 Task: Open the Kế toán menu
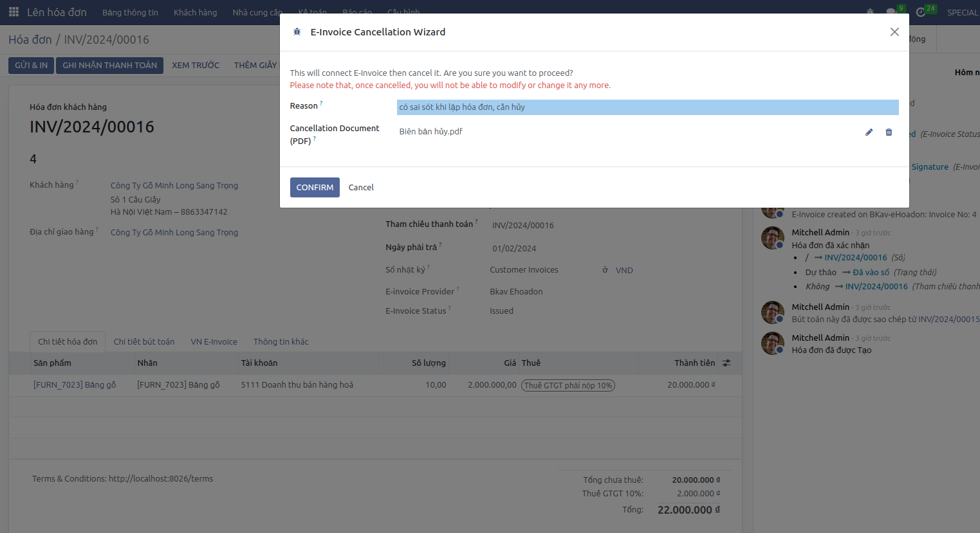coord(312,12)
